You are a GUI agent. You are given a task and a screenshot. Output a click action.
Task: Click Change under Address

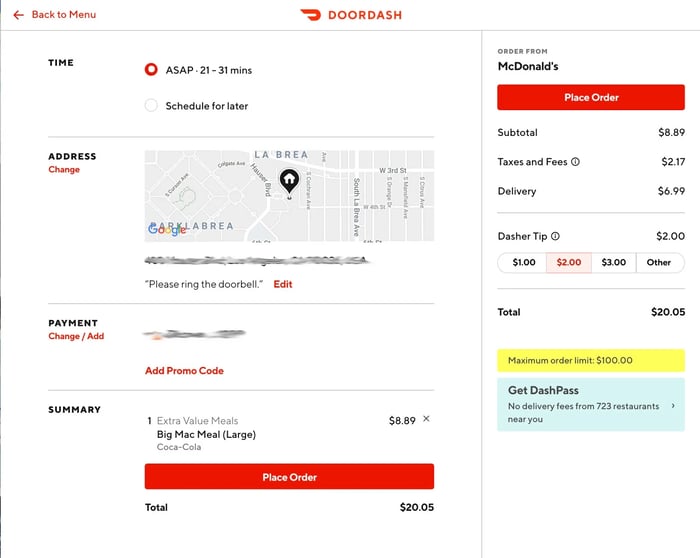tap(64, 170)
